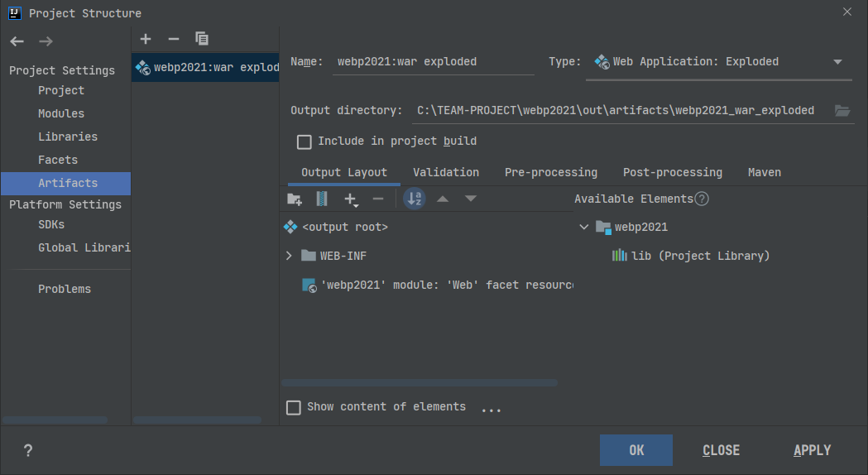The height and width of the screenshot is (475, 868).
Task: Select lib (Project Library) element
Action: (x=691, y=256)
